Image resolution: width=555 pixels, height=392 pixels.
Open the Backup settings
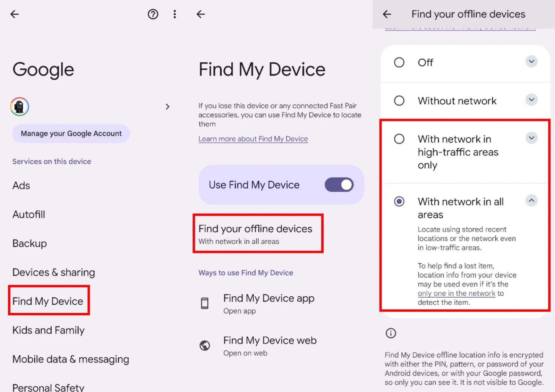point(29,244)
